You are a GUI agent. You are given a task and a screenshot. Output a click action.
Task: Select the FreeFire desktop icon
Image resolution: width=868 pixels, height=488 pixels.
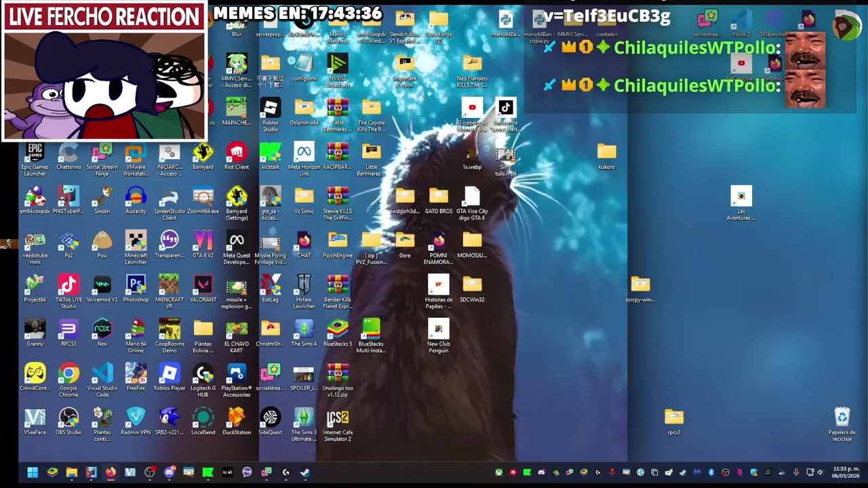pyautogui.click(x=136, y=378)
